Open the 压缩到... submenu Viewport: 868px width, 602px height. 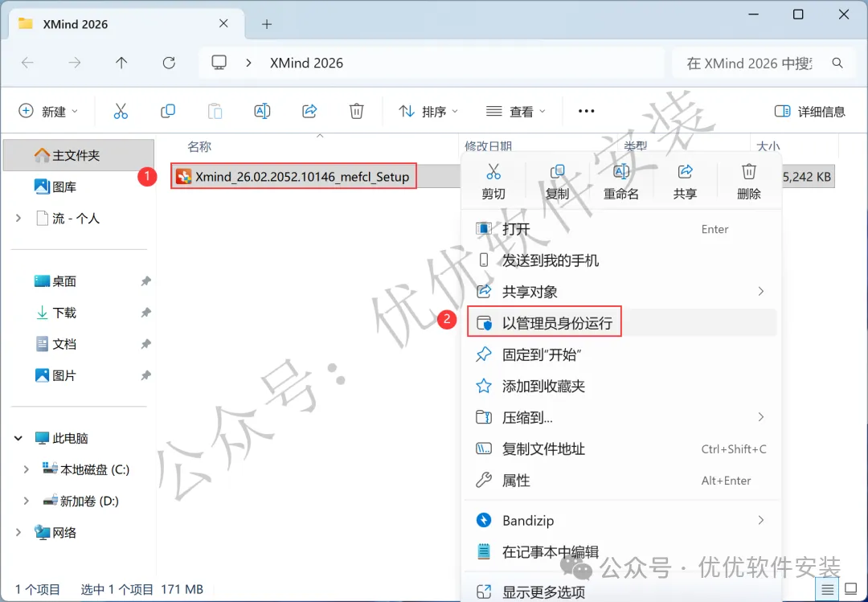coord(621,417)
